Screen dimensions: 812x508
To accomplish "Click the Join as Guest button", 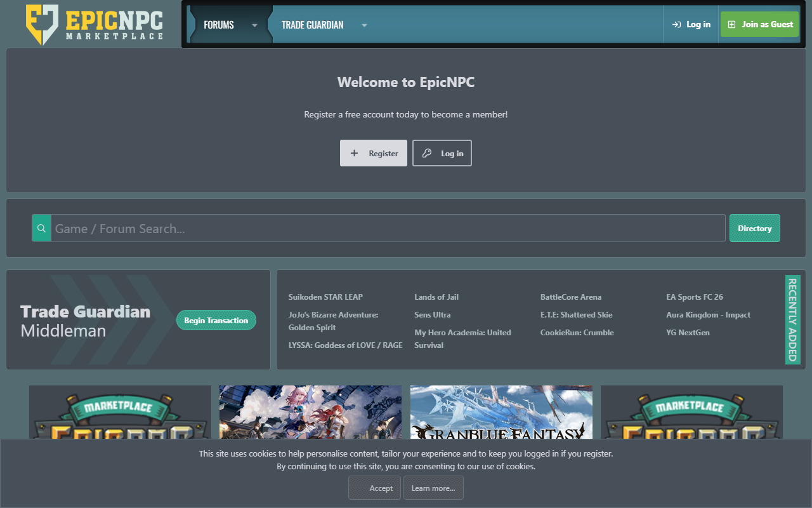I will tap(759, 24).
